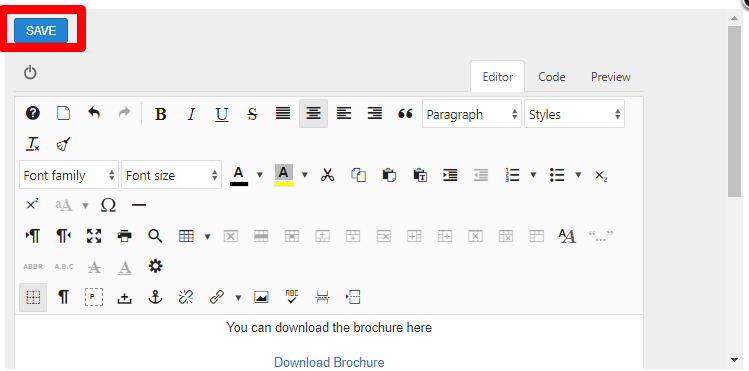Insert a table
The height and width of the screenshot is (371, 749).
point(186,236)
